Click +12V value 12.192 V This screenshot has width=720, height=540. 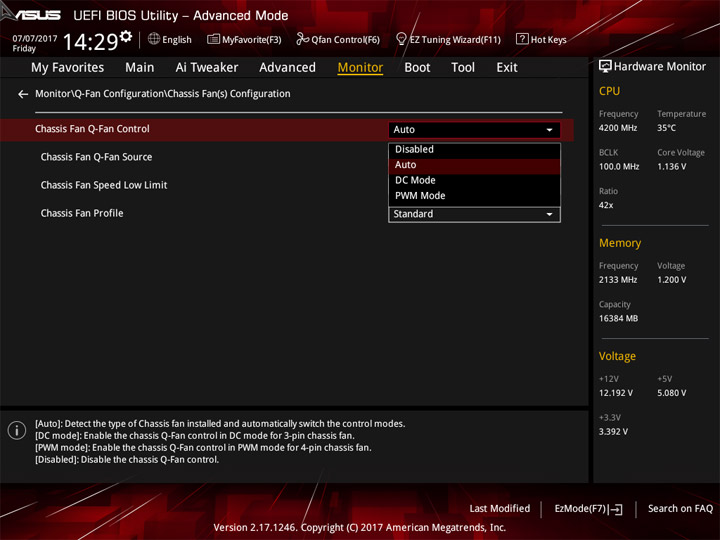coord(615,393)
